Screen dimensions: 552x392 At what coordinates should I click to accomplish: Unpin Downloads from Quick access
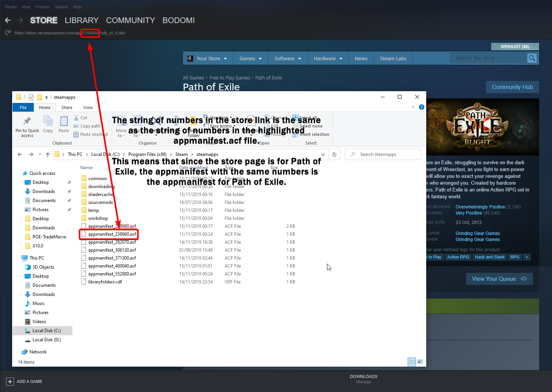[69, 191]
